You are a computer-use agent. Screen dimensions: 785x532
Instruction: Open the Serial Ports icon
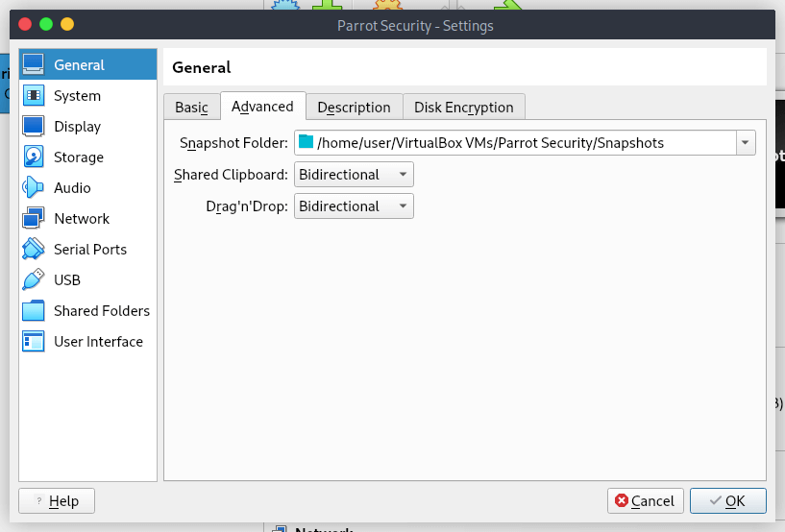(34, 250)
